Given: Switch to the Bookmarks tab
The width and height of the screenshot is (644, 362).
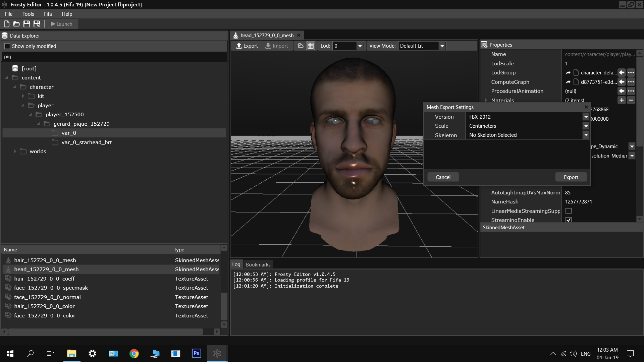Looking at the screenshot, I should point(258,264).
